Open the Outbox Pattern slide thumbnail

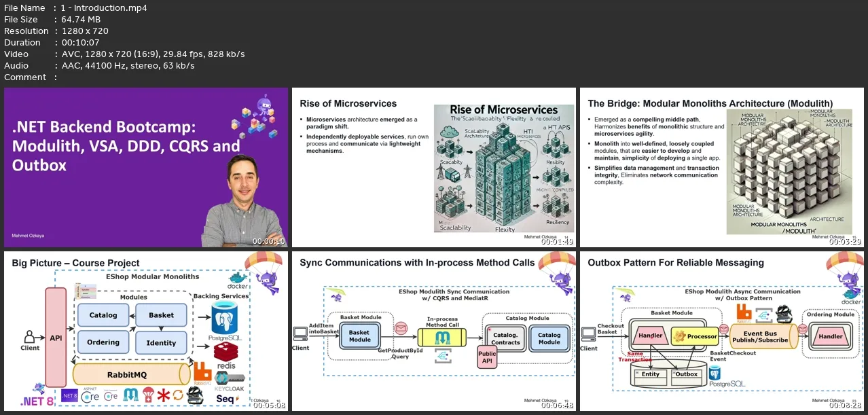click(722, 331)
